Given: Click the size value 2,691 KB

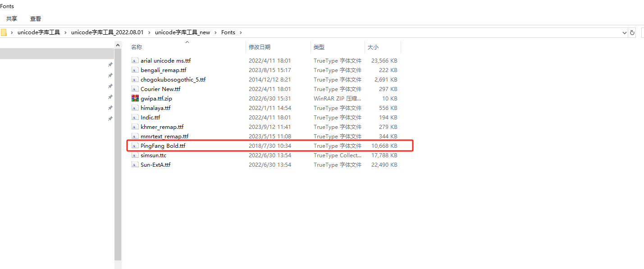Looking at the screenshot, I should tap(386, 79).
